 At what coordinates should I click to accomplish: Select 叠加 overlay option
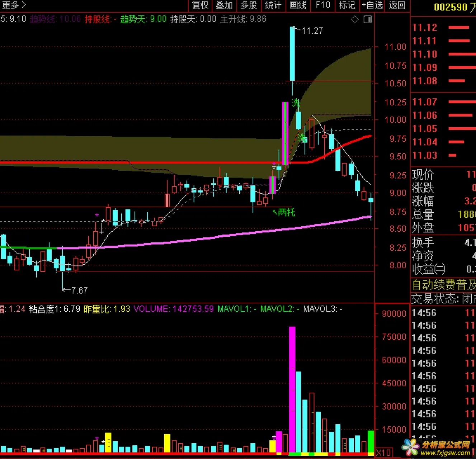click(224, 5)
